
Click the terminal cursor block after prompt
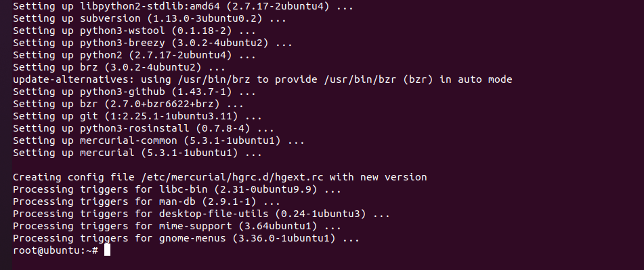(x=107, y=250)
